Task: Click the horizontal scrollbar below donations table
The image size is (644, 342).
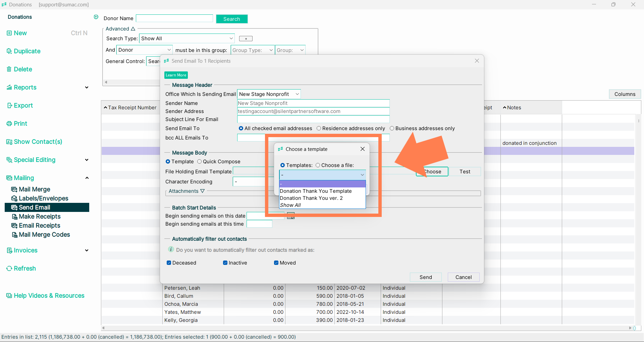Action: [x=366, y=328]
